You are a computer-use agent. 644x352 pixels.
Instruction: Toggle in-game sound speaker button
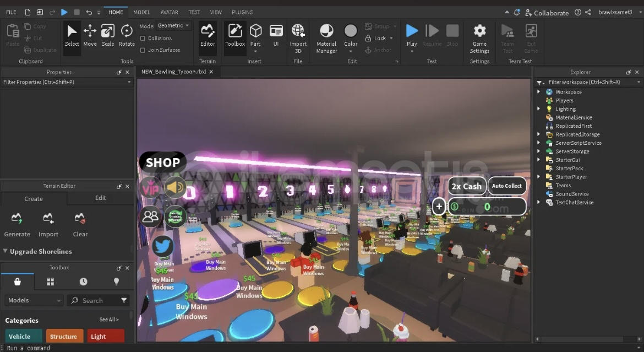click(x=176, y=187)
